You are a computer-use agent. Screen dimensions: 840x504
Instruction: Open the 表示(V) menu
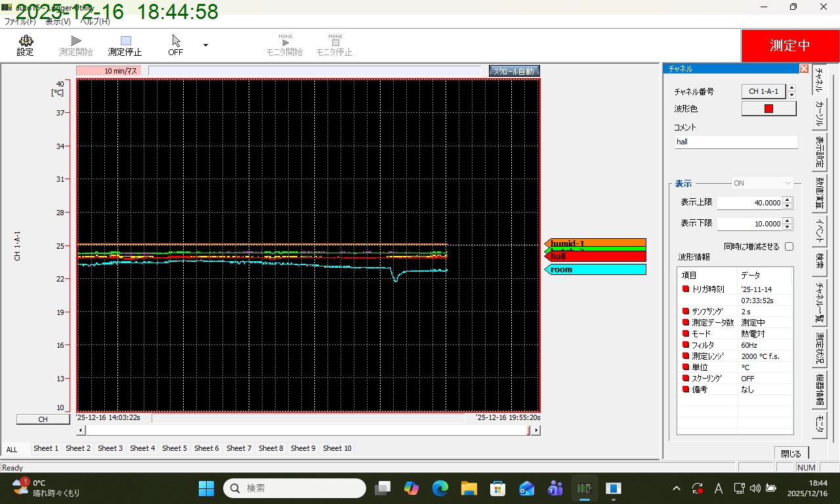pos(59,21)
